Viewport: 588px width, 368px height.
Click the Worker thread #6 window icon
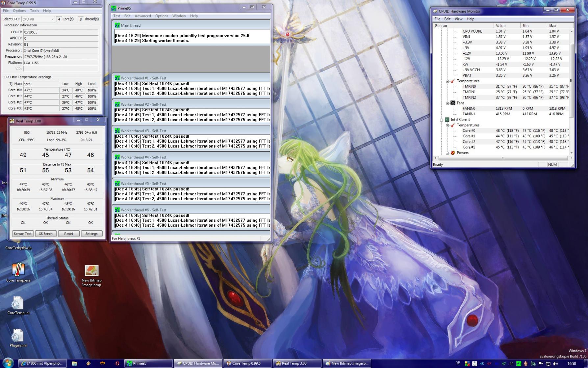[117, 210]
